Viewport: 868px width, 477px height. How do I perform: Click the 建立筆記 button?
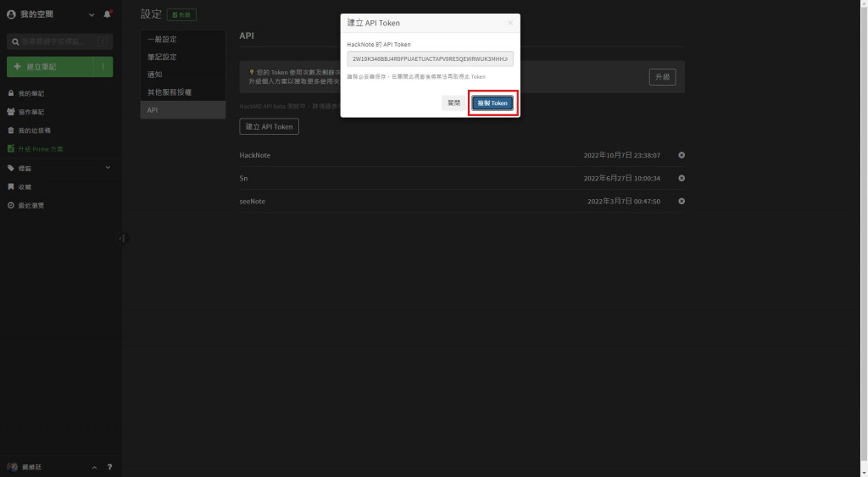click(50, 66)
